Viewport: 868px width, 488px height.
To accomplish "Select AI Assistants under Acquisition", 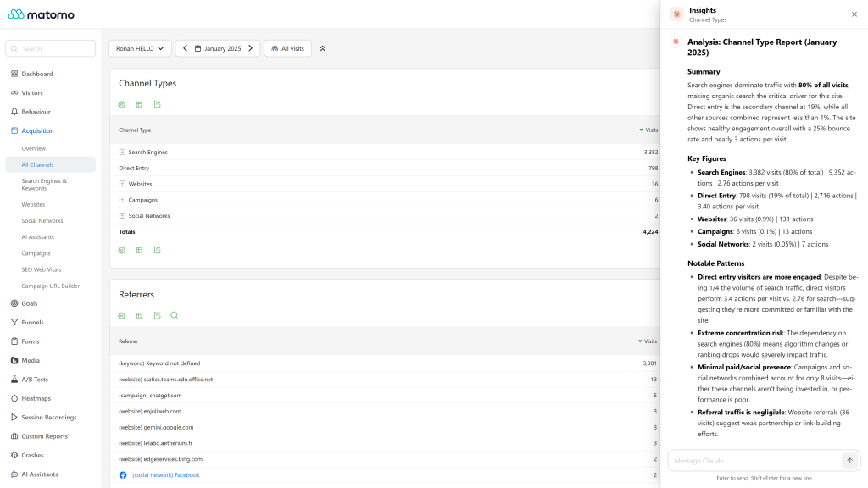I will 37,237.
